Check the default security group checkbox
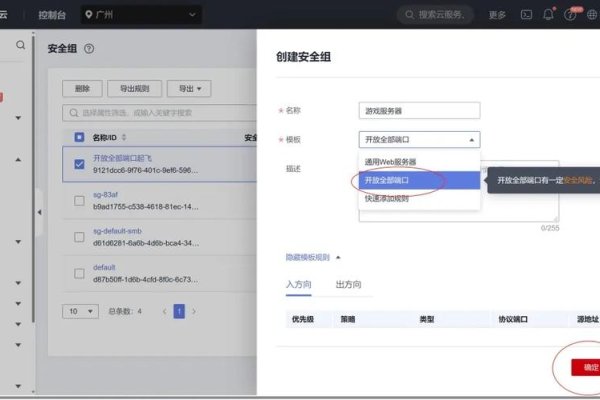The height and width of the screenshot is (400, 600). click(79, 273)
